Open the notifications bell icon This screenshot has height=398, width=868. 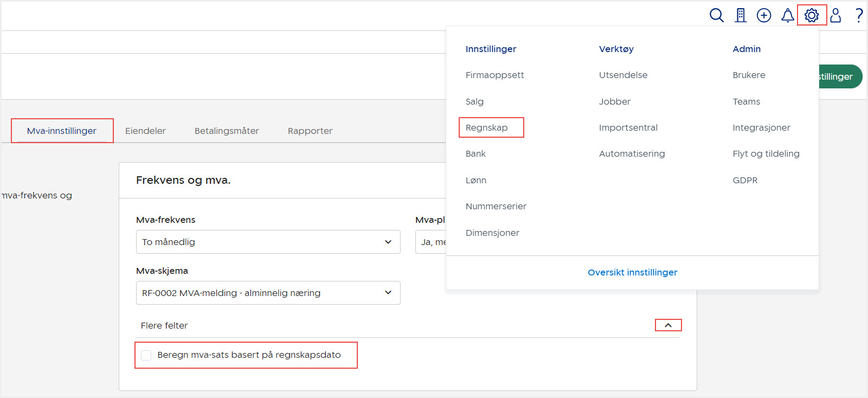click(x=787, y=15)
